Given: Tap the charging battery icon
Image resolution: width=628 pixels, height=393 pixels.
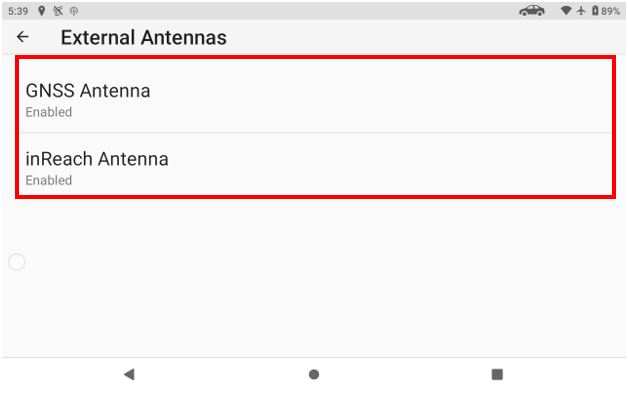Looking at the screenshot, I should tap(595, 11).
